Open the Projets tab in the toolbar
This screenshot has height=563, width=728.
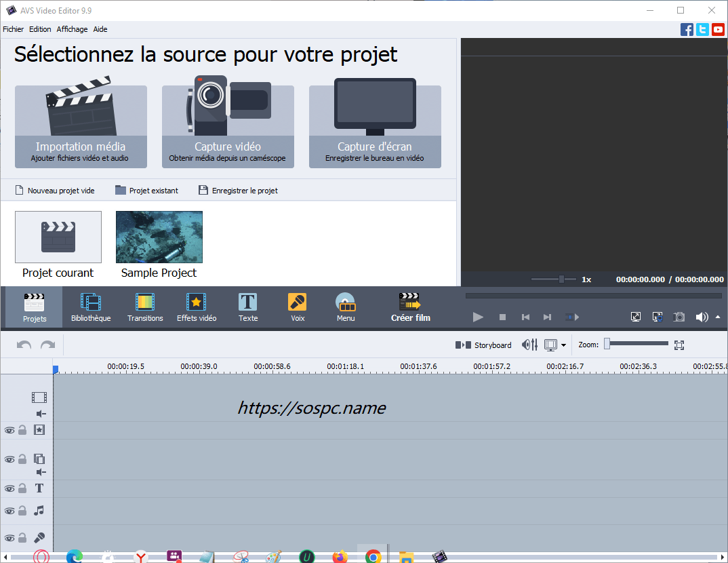click(x=35, y=307)
